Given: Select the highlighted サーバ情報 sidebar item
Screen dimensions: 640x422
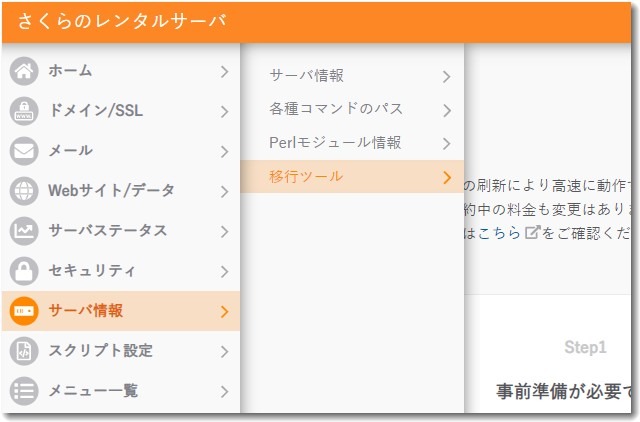Looking at the screenshot, I should [x=121, y=311].
